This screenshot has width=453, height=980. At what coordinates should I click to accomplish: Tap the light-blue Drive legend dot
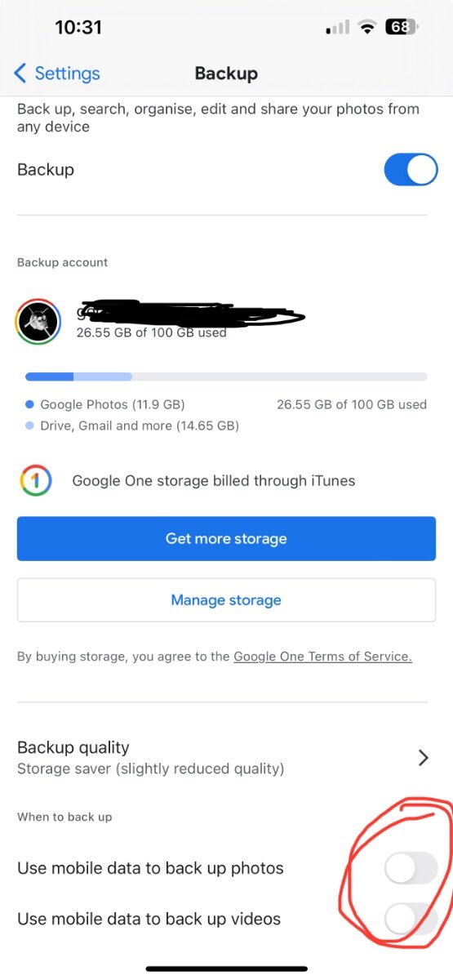(29, 425)
